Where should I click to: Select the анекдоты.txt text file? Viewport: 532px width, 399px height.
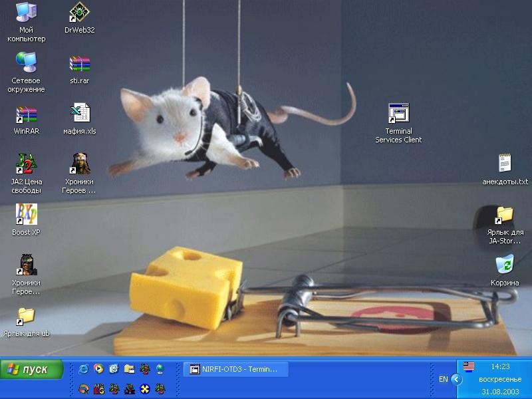coord(505,164)
